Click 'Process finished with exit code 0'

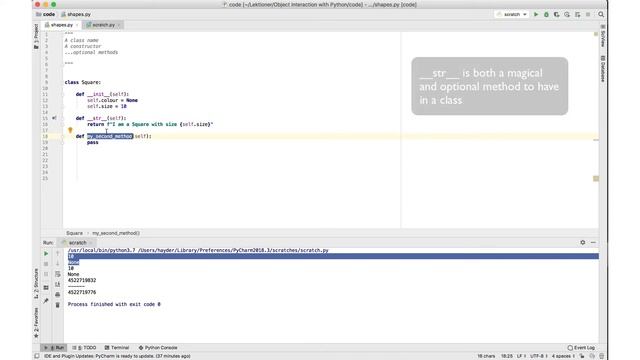[x=114, y=304]
